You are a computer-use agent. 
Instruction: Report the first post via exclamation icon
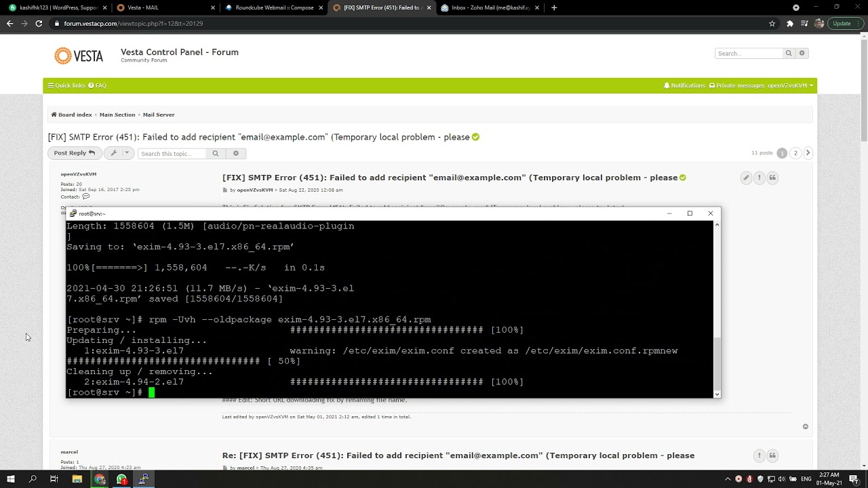pyautogui.click(x=759, y=178)
